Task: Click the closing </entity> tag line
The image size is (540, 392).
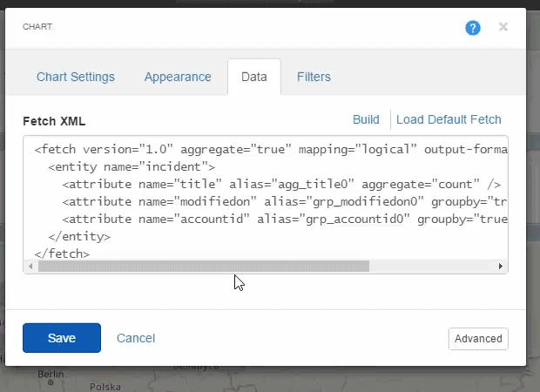Action: (79, 237)
